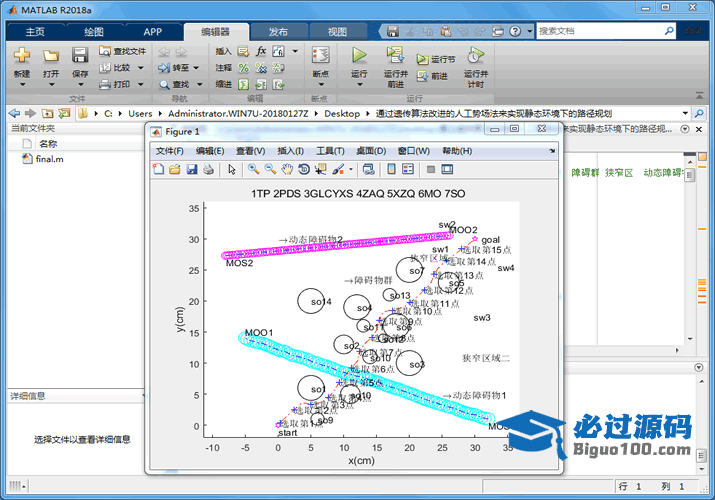Click the New Figure icon in Figure 1 toolbar

(x=158, y=170)
